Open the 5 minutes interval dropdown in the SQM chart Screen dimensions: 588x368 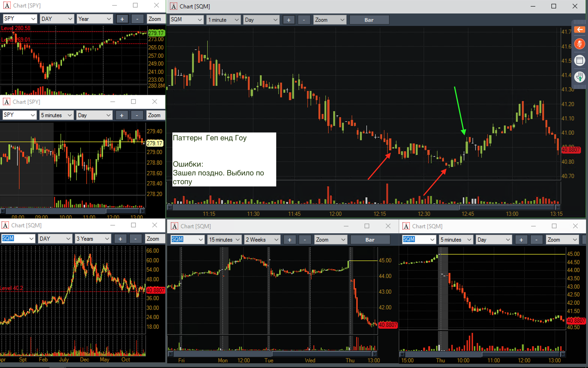pyautogui.click(x=456, y=240)
